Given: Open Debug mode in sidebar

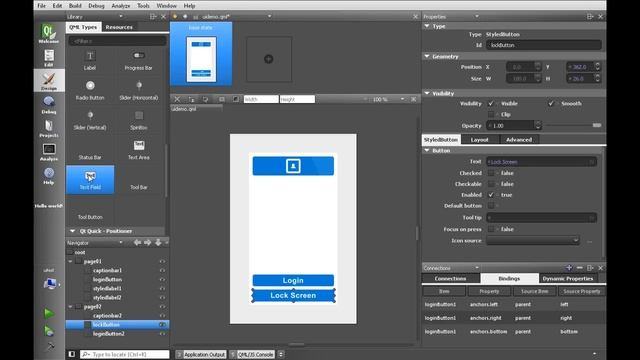Looking at the screenshot, I should coord(49,105).
